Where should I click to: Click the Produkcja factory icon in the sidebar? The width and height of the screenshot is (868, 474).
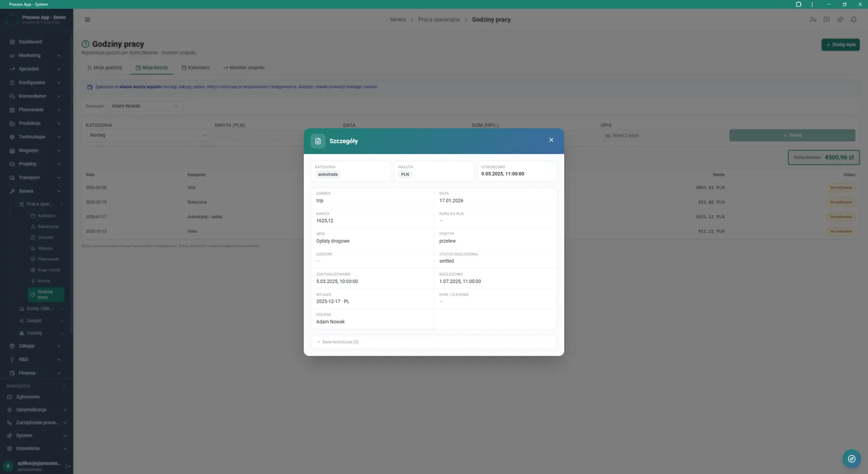(12, 123)
